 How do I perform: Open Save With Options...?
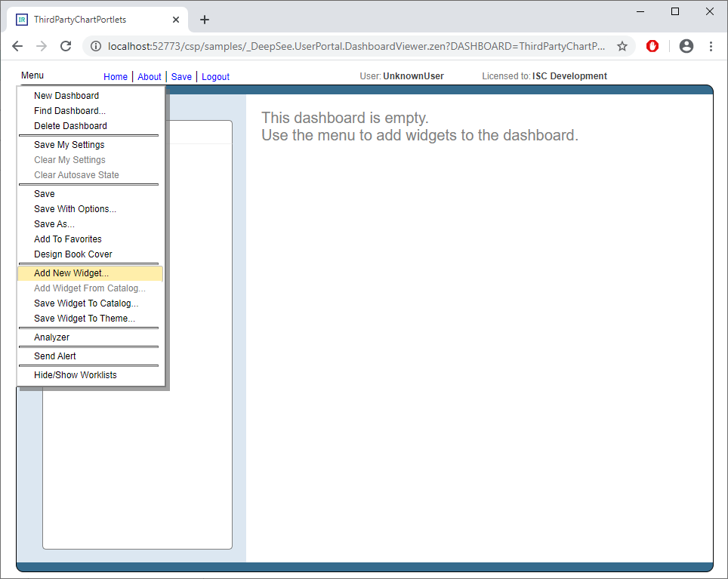tap(91, 209)
